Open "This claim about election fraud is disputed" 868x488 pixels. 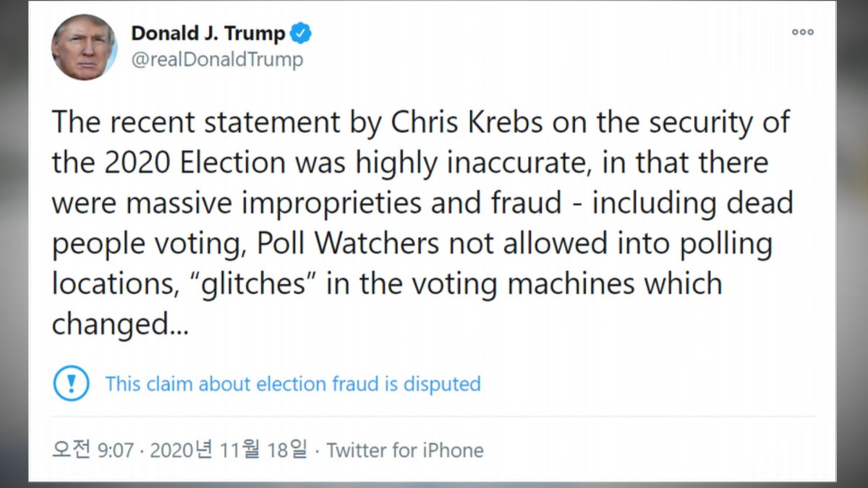(x=293, y=383)
